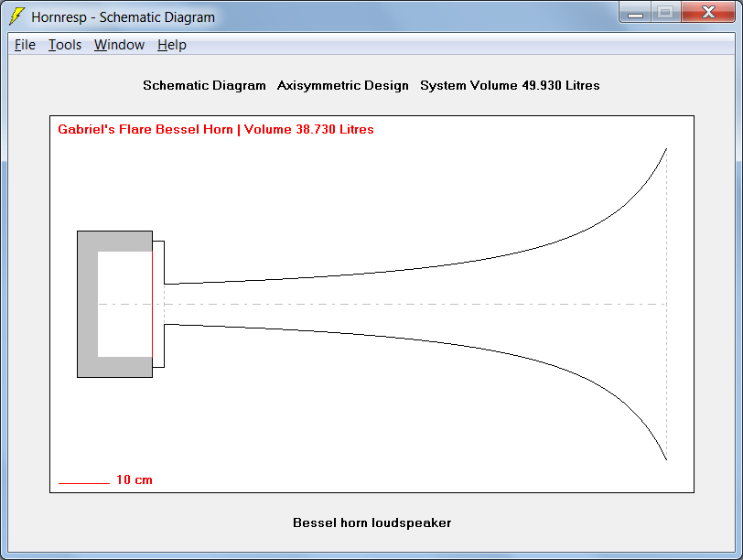Click the '10 cm' scale label
The width and height of the screenshot is (743, 560).
point(135,479)
